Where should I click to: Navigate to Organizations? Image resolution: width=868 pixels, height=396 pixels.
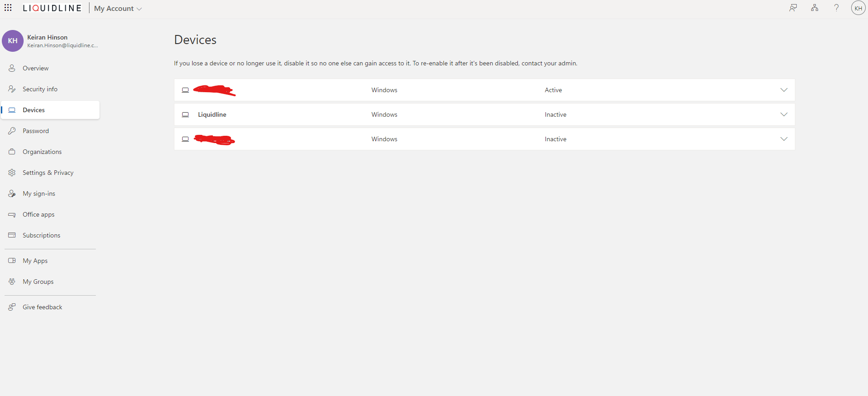[50, 152]
